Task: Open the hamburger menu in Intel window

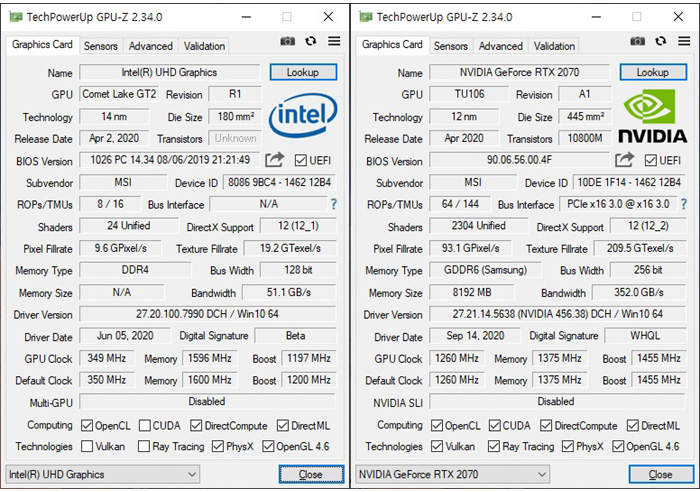Action: click(x=334, y=41)
